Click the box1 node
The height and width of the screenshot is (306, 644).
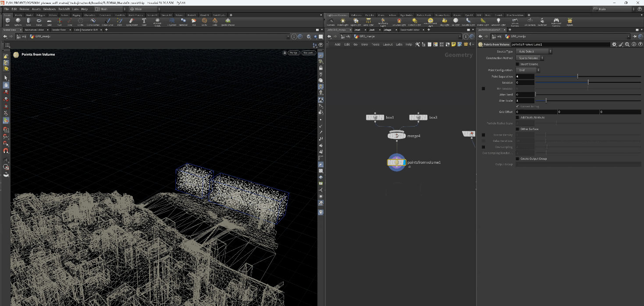pyautogui.click(x=375, y=117)
